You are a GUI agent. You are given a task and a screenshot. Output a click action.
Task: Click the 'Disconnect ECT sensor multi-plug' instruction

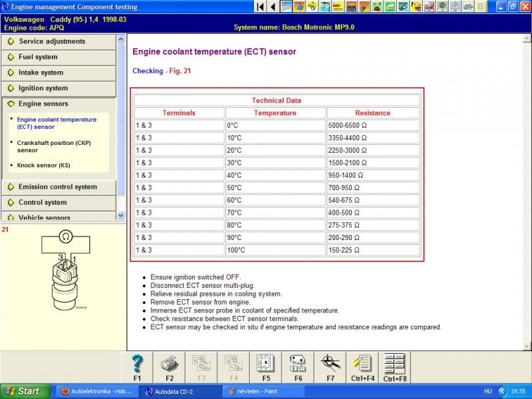[x=203, y=286]
